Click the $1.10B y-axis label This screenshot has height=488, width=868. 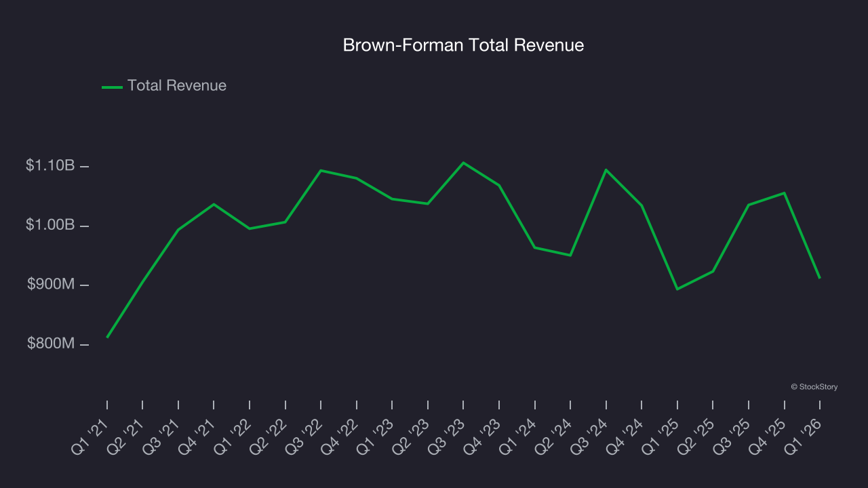point(50,165)
